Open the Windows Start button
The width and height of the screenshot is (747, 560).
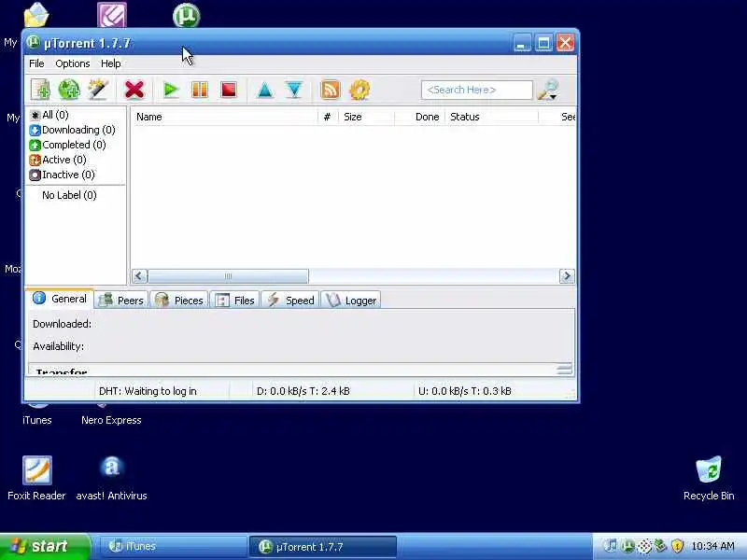(x=45, y=546)
